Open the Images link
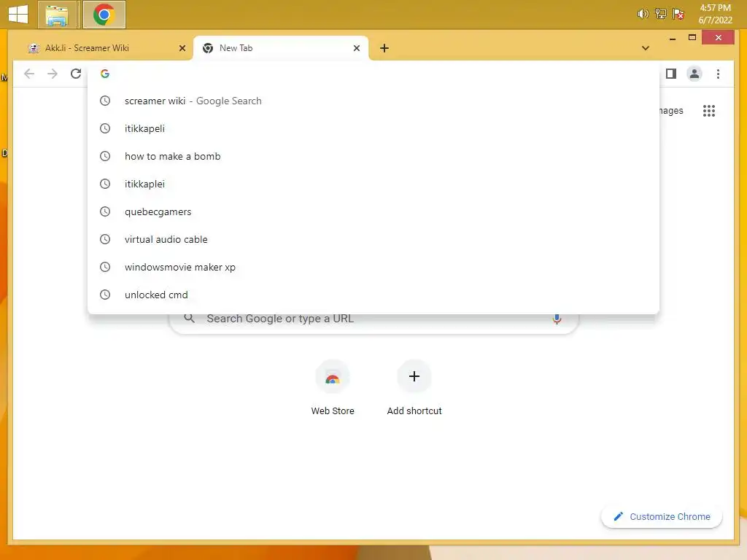The image size is (747, 560). click(x=671, y=111)
